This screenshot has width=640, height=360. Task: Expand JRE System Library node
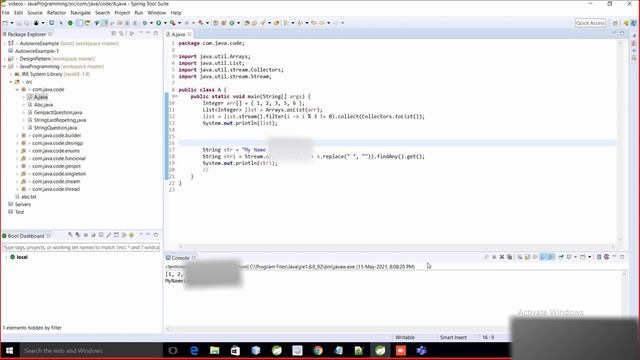pyautogui.click(x=11, y=74)
